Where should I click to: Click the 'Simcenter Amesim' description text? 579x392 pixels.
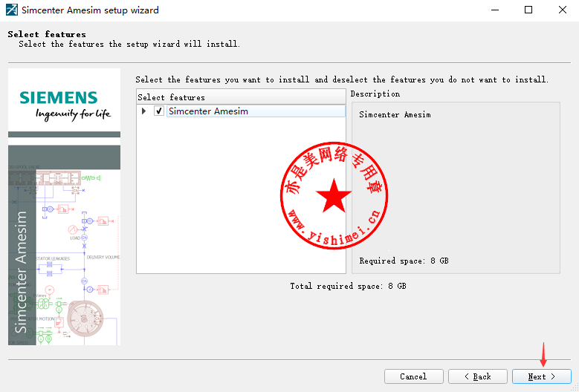(395, 114)
